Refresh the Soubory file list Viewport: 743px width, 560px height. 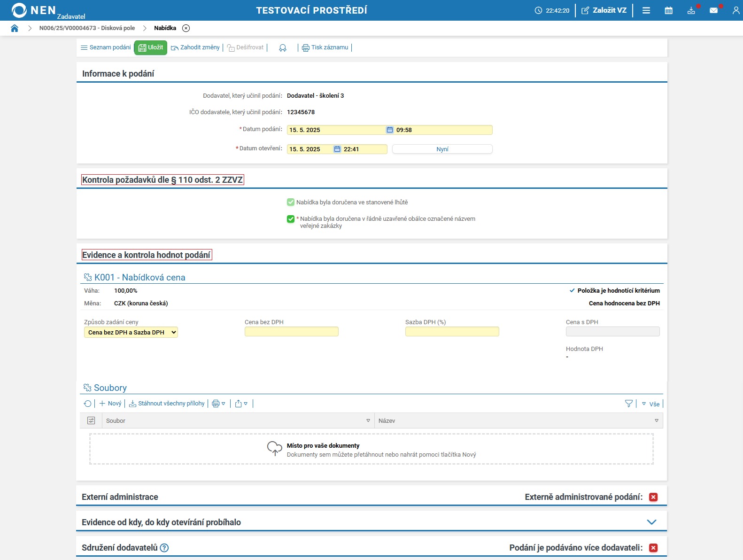[87, 404]
